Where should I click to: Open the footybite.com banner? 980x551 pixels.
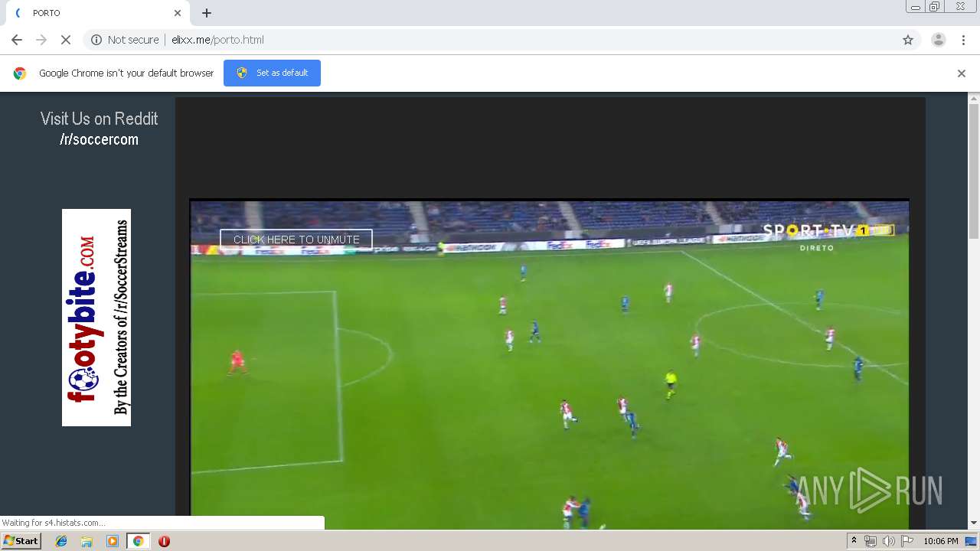pyautogui.click(x=96, y=318)
